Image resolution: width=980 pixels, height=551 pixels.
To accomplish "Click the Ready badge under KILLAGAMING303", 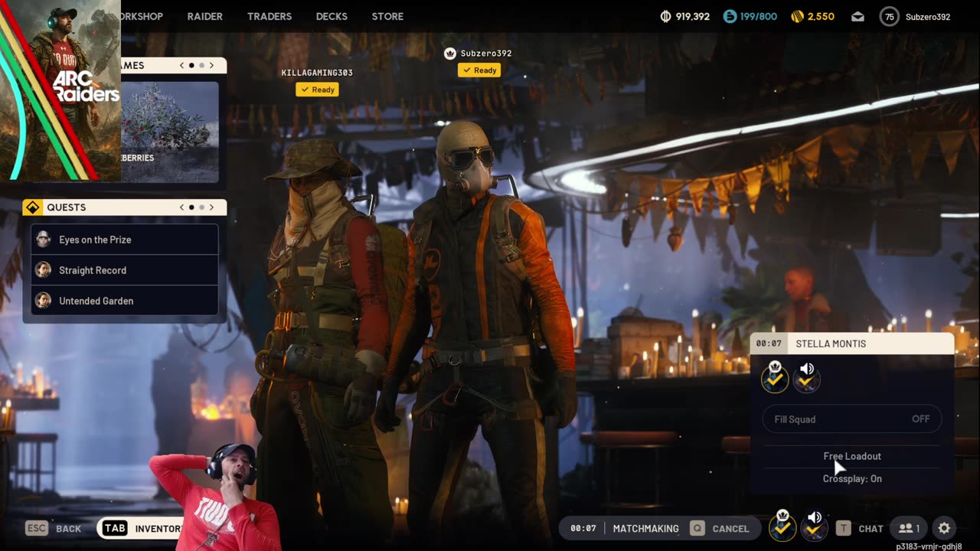I will click(318, 90).
